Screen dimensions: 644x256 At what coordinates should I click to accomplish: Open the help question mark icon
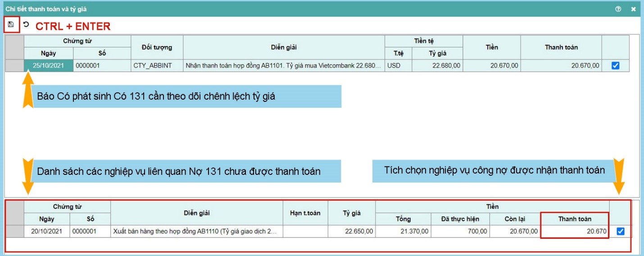(618, 9)
